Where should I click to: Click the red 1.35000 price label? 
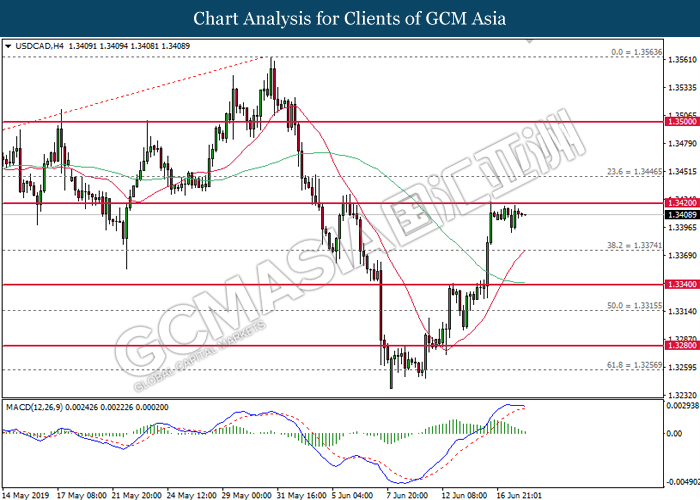coord(682,121)
